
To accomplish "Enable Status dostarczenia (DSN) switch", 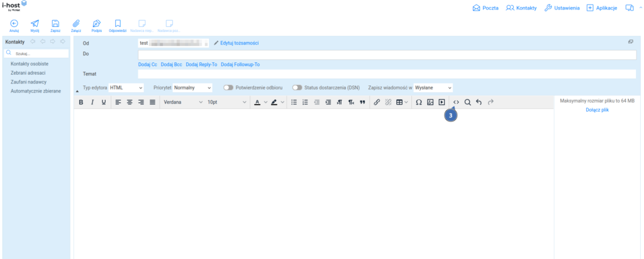I will point(297,87).
